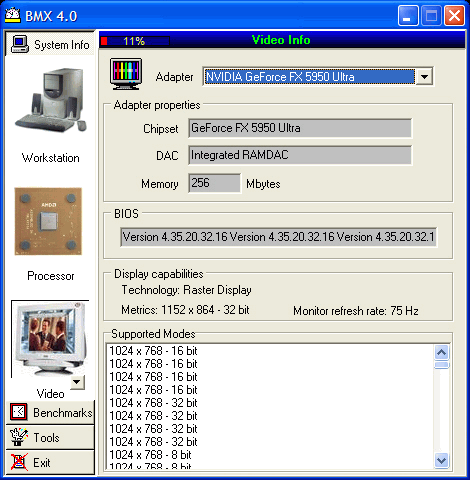Click the Video Info header title

pos(281,40)
